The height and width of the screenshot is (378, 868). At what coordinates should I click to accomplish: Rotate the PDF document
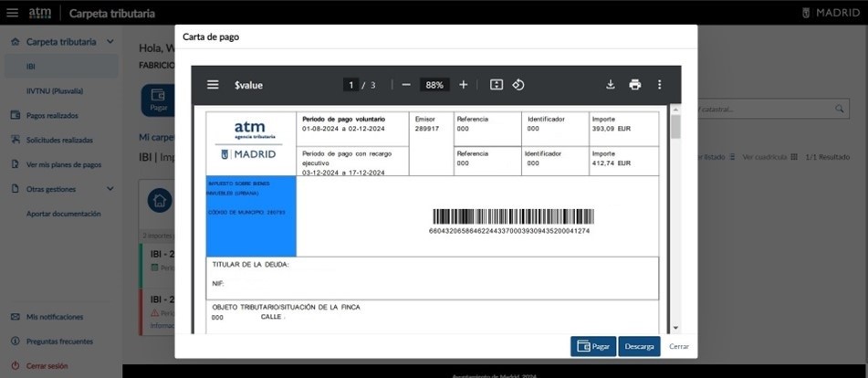click(518, 85)
